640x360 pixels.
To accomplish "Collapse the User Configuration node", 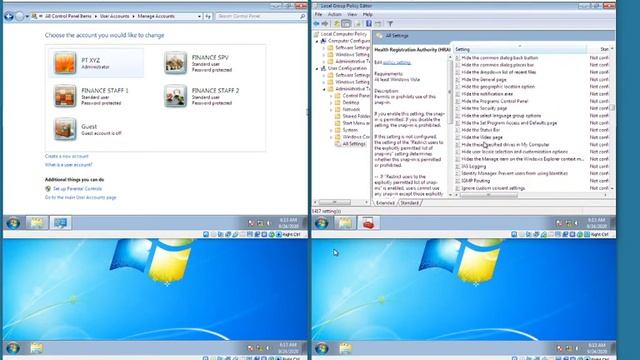I will point(317,69).
